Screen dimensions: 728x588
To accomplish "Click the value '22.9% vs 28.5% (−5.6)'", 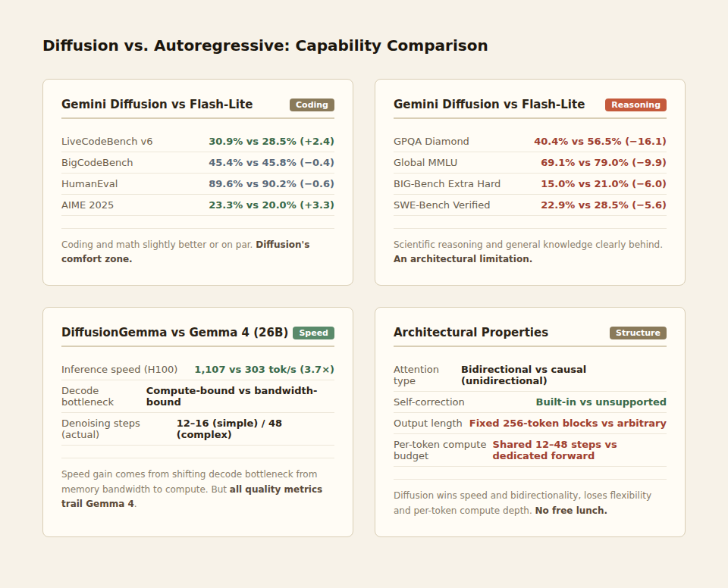I will pos(603,205).
